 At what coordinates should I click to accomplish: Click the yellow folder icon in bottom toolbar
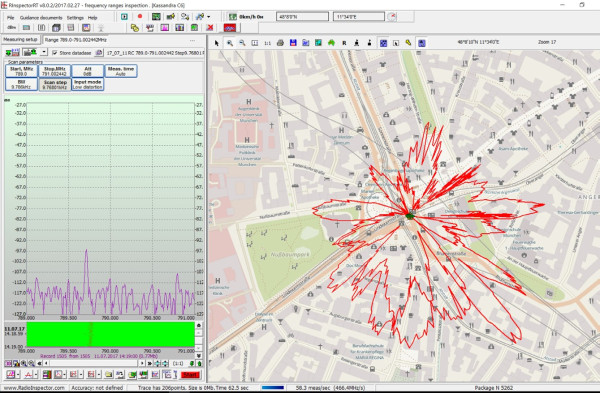click(x=109, y=374)
